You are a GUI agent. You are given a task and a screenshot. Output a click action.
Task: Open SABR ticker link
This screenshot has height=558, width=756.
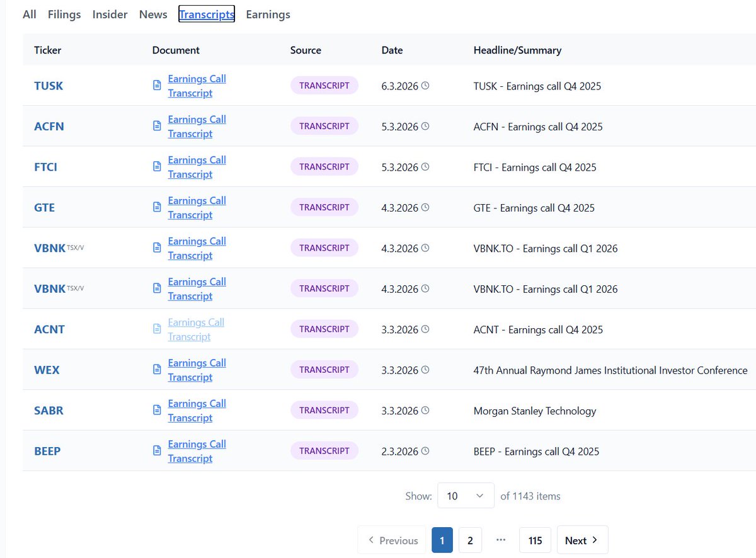(x=49, y=411)
